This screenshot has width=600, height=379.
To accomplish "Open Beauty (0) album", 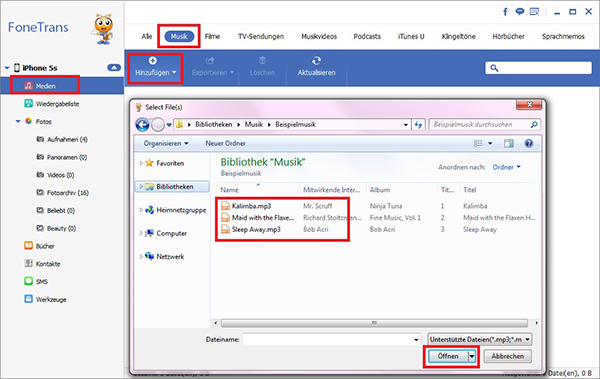I will click(61, 228).
